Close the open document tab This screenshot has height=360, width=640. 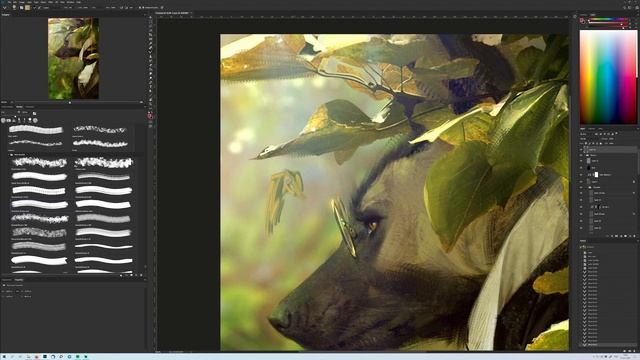(x=191, y=13)
